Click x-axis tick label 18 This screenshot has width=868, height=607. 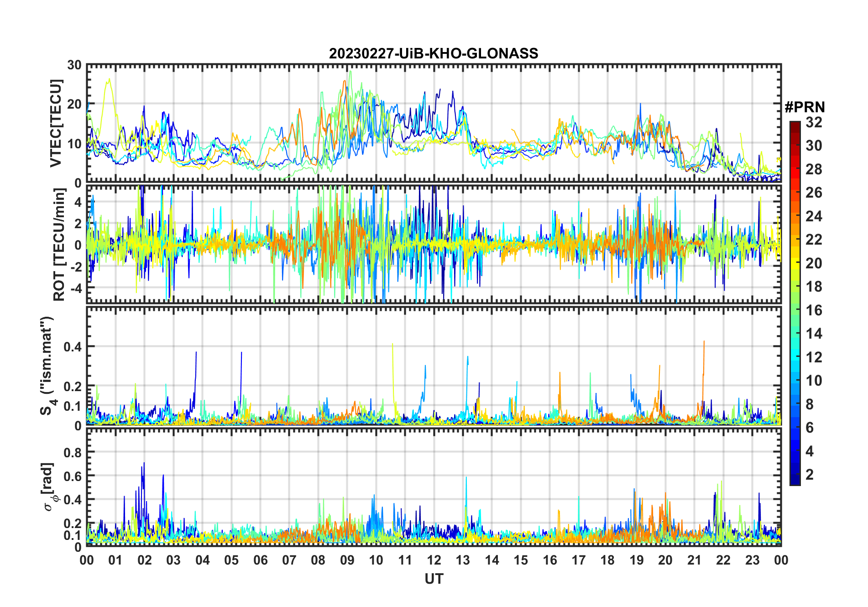point(607,560)
